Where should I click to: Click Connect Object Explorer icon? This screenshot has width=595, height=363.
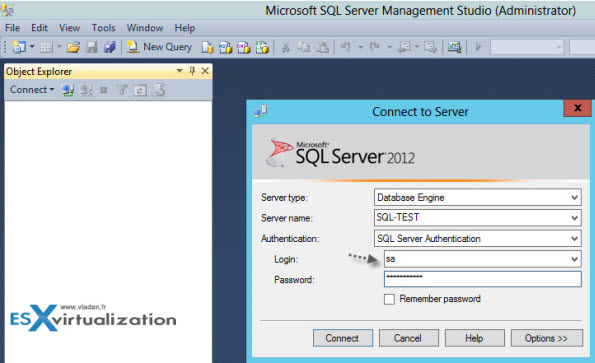point(68,90)
